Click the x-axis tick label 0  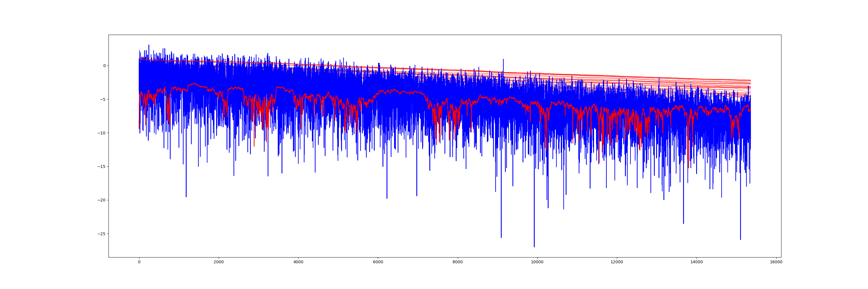click(139, 262)
